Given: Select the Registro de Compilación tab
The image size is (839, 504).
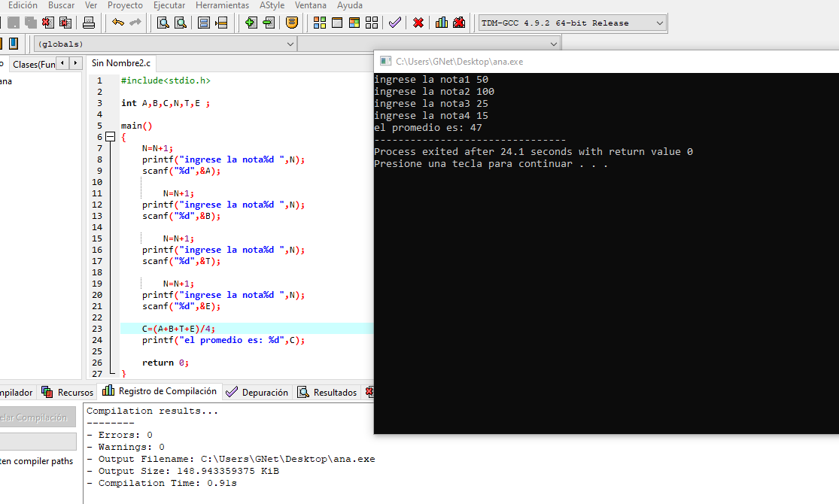Looking at the screenshot, I should [x=160, y=391].
